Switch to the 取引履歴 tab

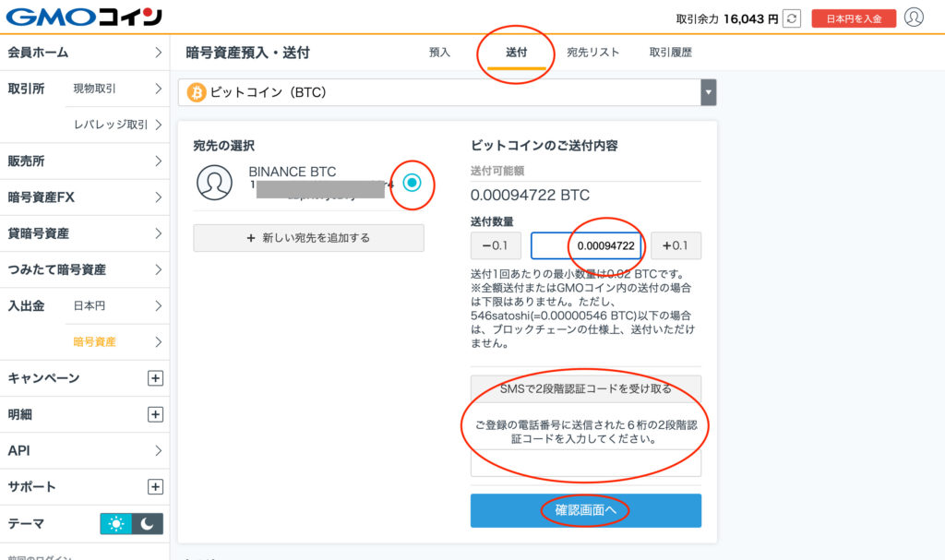[x=670, y=53]
